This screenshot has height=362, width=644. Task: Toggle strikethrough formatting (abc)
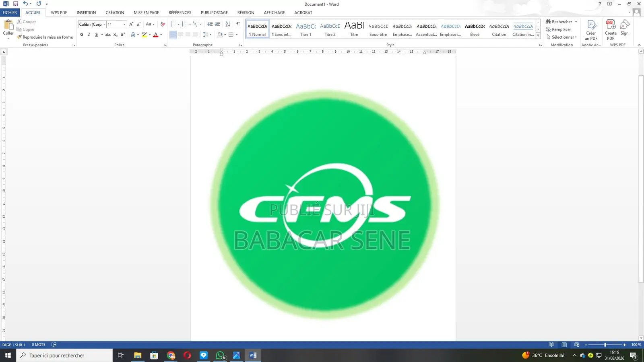(108, 35)
